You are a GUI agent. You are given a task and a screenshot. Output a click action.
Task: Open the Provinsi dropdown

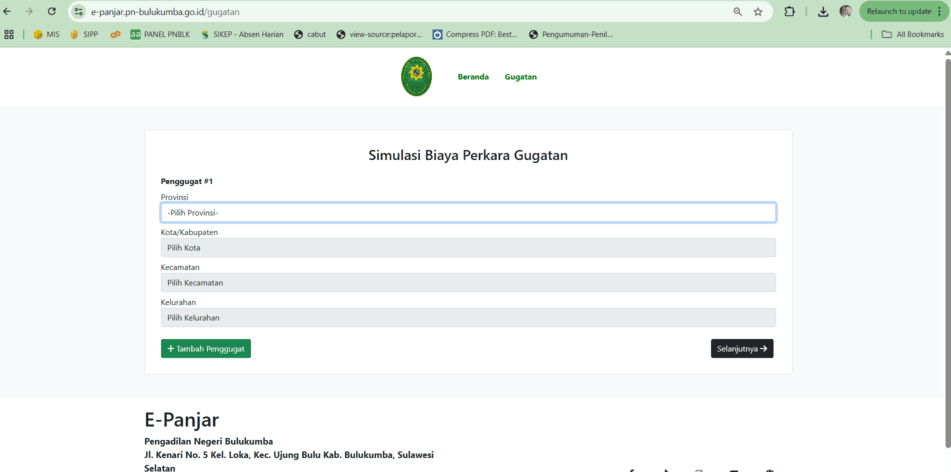468,212
